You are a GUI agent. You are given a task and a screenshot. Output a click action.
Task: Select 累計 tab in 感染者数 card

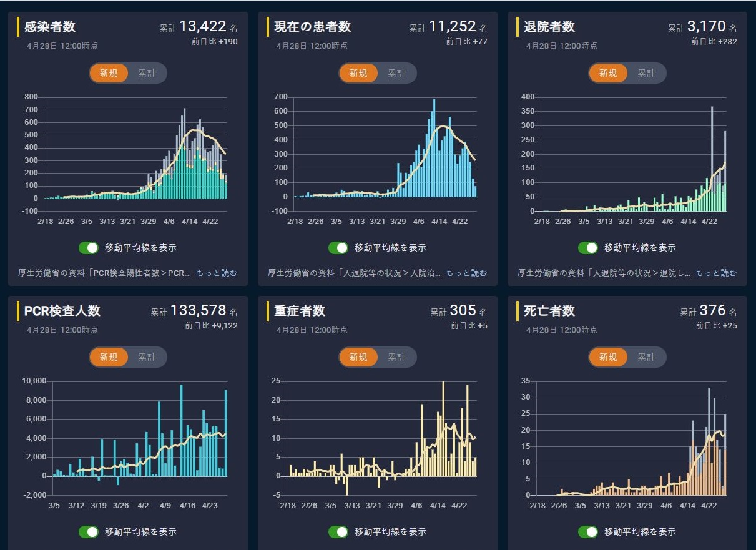[x=147, y=73]
